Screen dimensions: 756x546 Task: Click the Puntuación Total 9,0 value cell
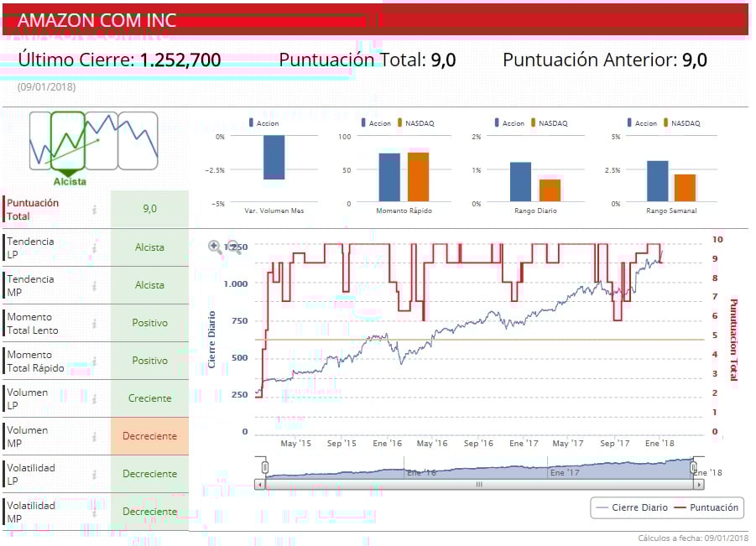tap(149, 209)
